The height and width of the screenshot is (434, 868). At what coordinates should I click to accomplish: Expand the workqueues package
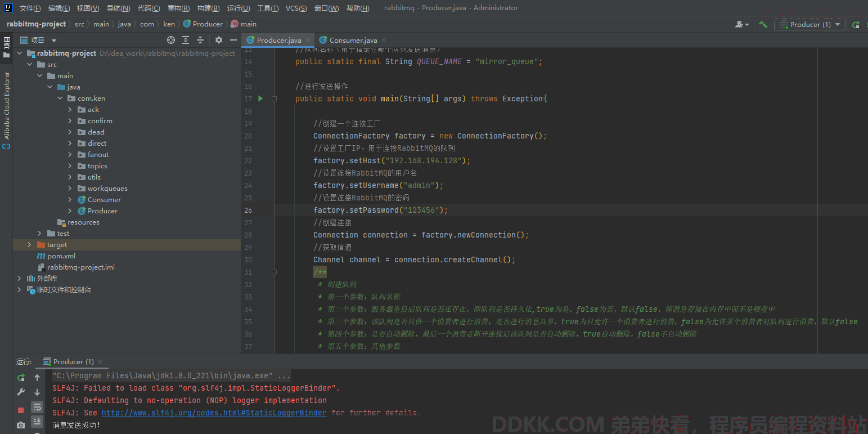pyautogui.click(x=70, y=188)
